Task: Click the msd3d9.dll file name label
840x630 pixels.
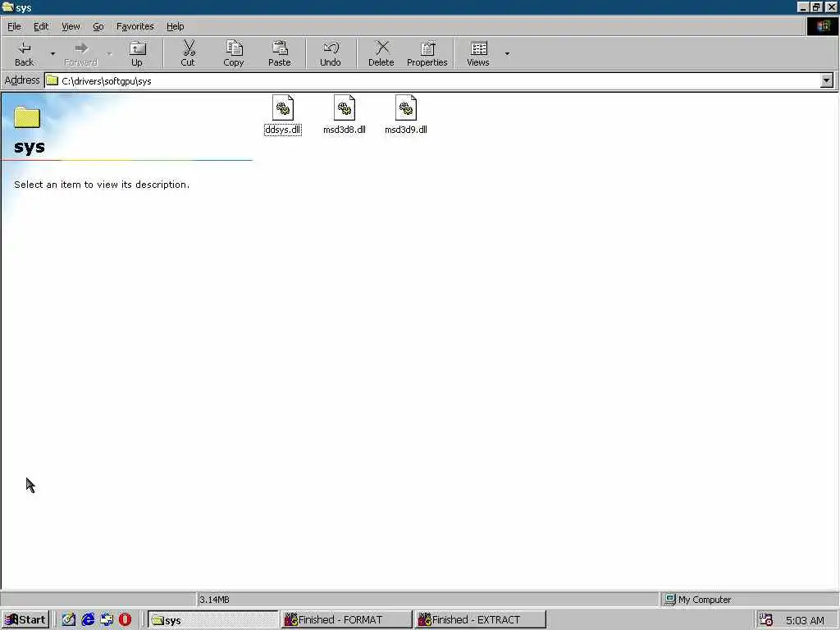Action: (406, 130)
